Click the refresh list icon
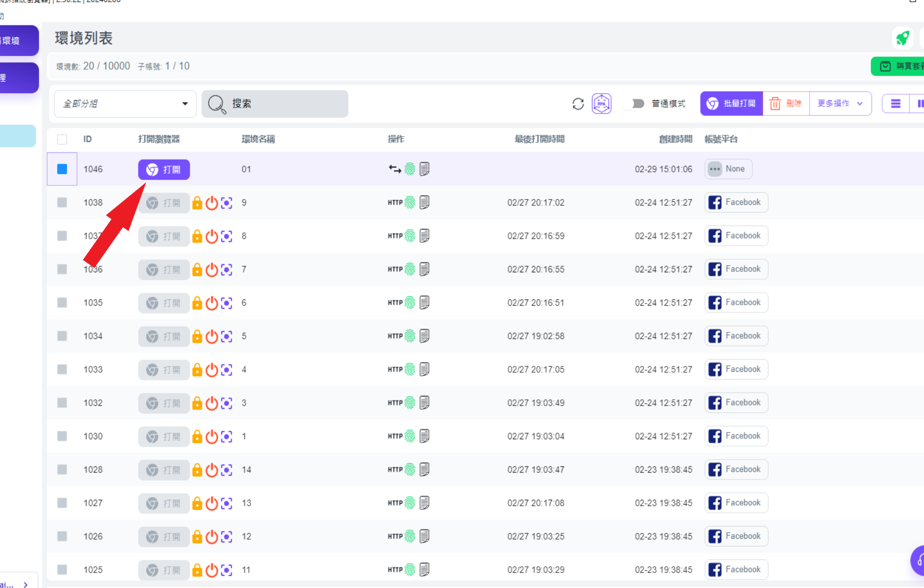Screen dimensions: 924x588 (578, 104)
